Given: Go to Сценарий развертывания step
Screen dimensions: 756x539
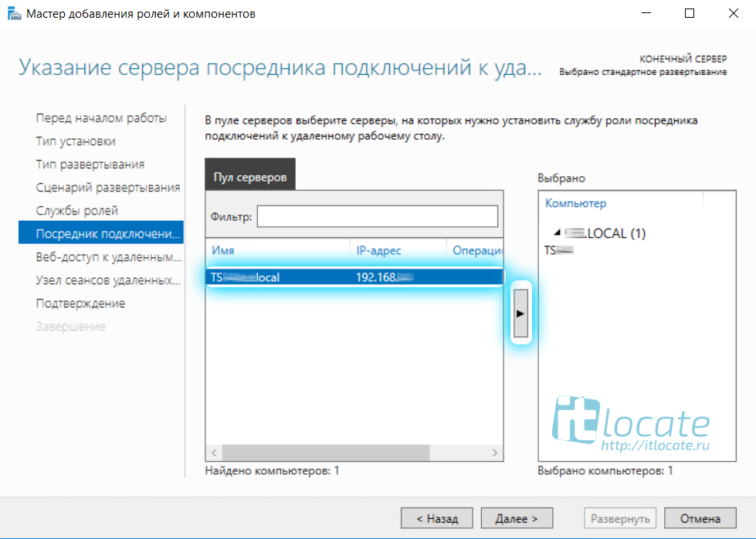Looking at the screenshot, I should (x=108, y=188).
